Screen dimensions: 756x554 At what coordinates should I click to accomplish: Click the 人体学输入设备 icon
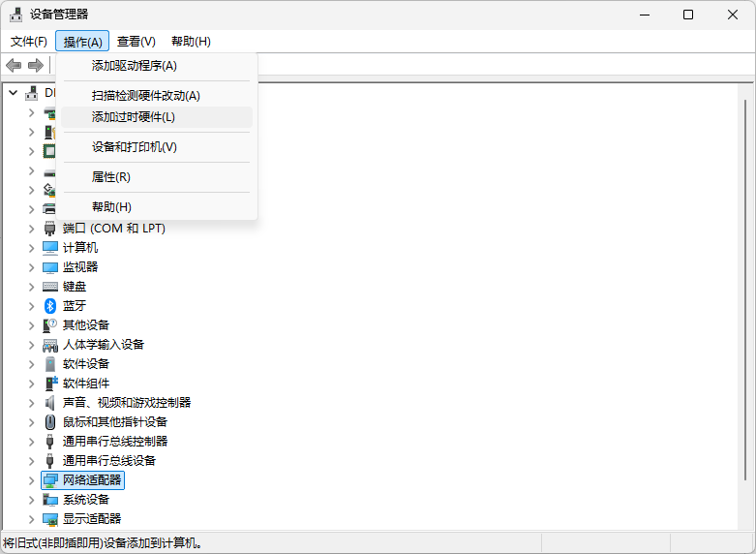coord(50,345)
